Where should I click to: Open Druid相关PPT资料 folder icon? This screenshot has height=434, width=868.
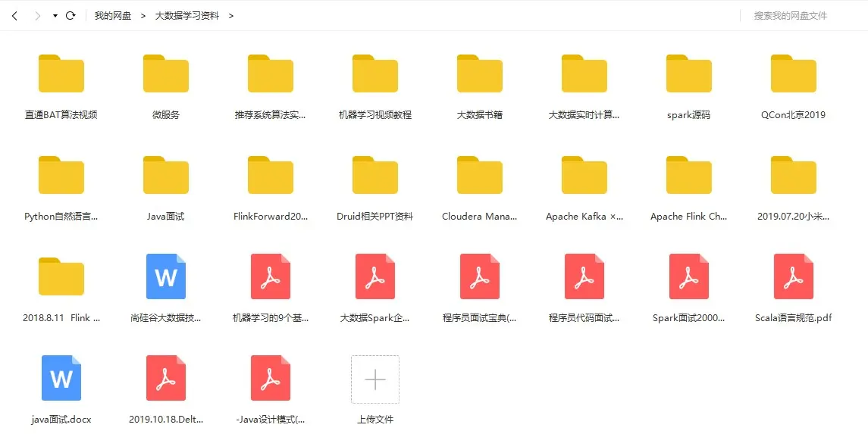[374, 175]
